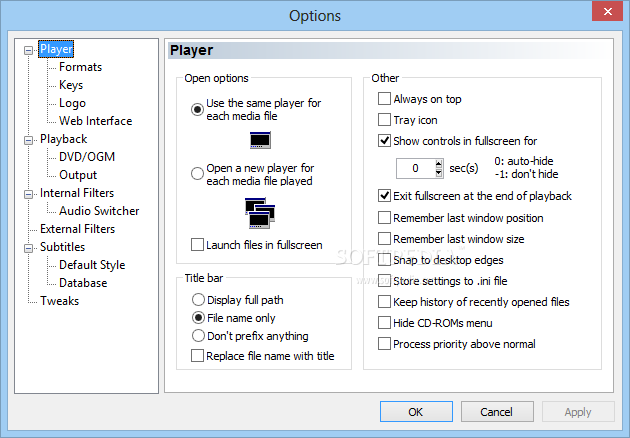Collapse the Internal Filters tree node
Viewport: 630px width, 438px height.
click(28, 194)
